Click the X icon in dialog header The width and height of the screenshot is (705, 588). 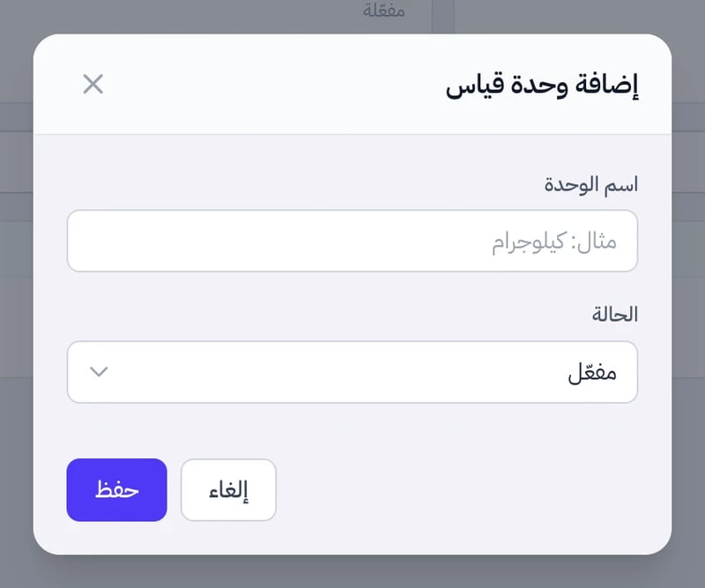coord(93,84)
